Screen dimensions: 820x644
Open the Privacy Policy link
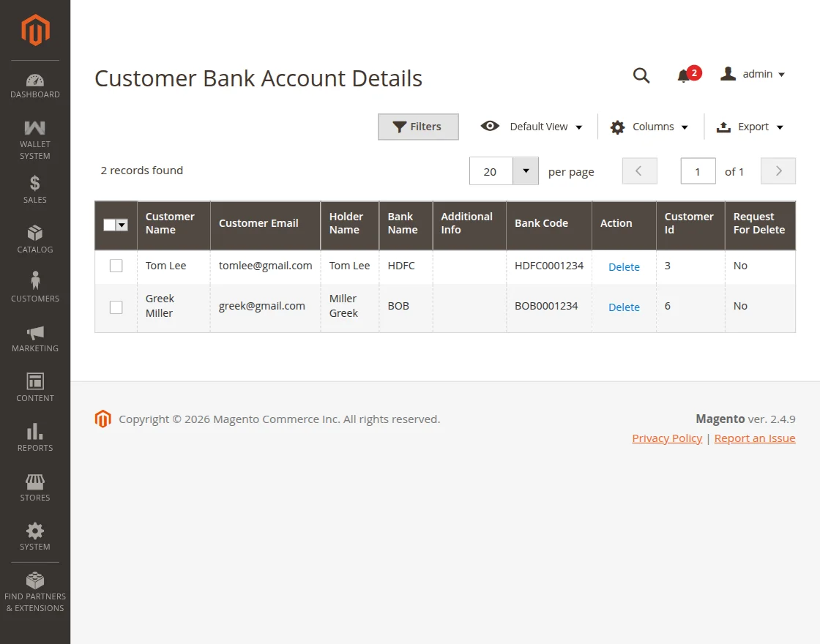(x=667, y=438)
